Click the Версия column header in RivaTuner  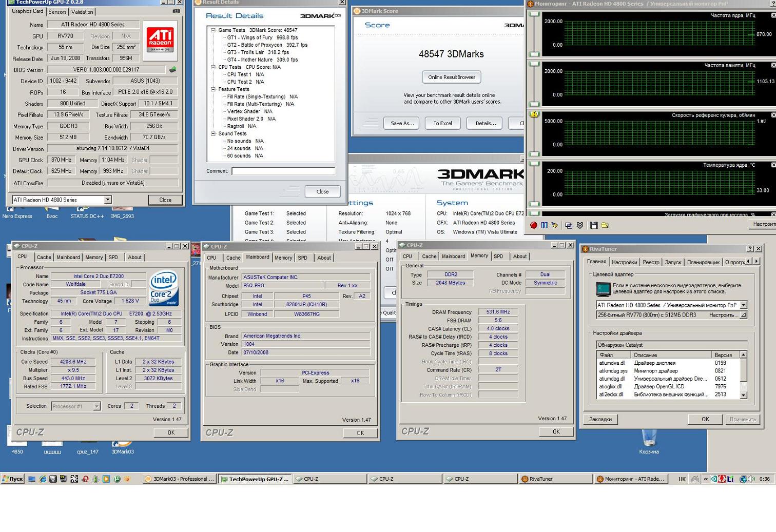point(726,355)
